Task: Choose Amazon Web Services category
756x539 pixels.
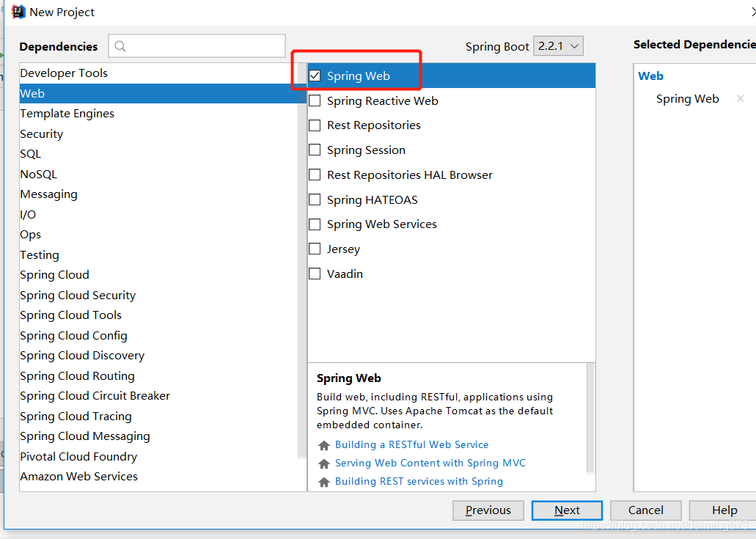Action: [158, 477]
